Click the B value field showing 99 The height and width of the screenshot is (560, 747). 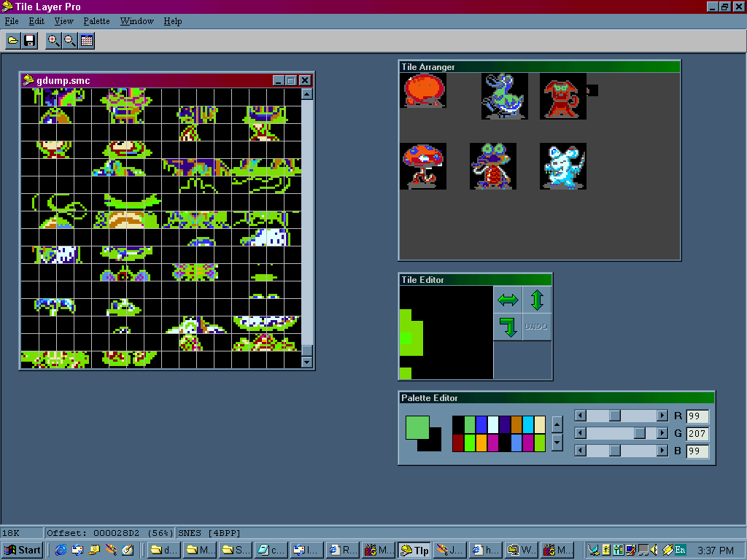(x=697, y=451)
